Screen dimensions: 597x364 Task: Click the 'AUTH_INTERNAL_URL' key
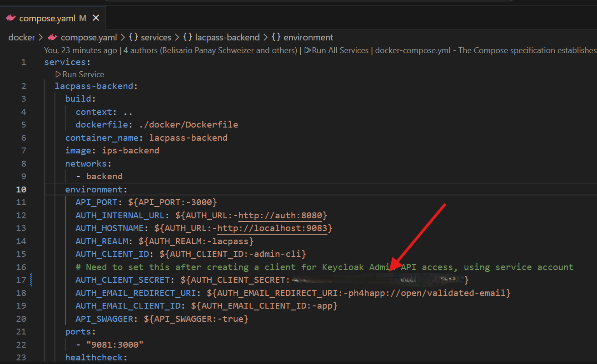[x=120, y=215]
